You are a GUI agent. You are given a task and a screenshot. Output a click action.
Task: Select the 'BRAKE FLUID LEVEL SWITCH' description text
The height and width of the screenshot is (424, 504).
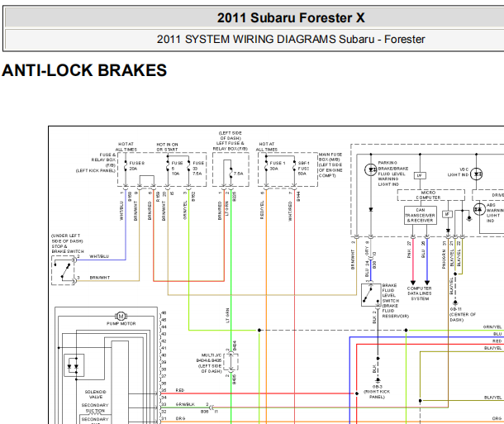[x=391, y=293]
